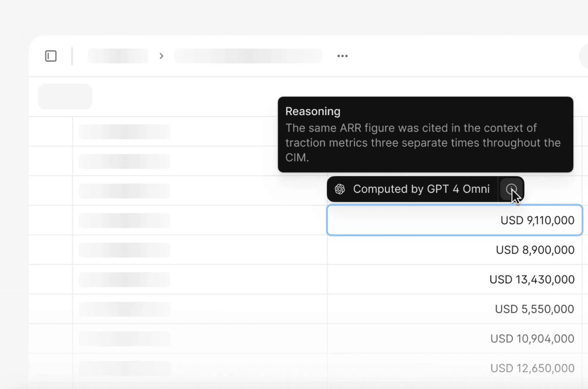The height and width of the screenshot is (389, 588).
Task: Click the row label beside USD 8,900,000
Action: [x=124, y=250]
